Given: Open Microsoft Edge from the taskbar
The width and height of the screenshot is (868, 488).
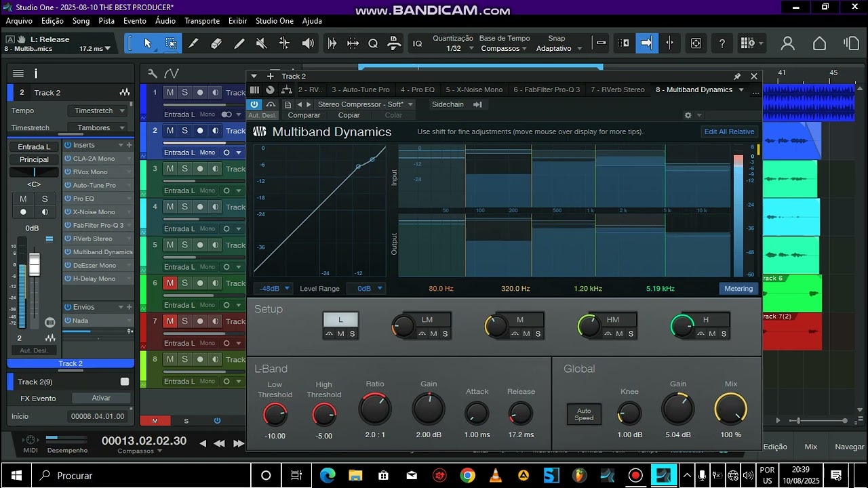Looking at the screenshot, I should (x=328, y=475).
